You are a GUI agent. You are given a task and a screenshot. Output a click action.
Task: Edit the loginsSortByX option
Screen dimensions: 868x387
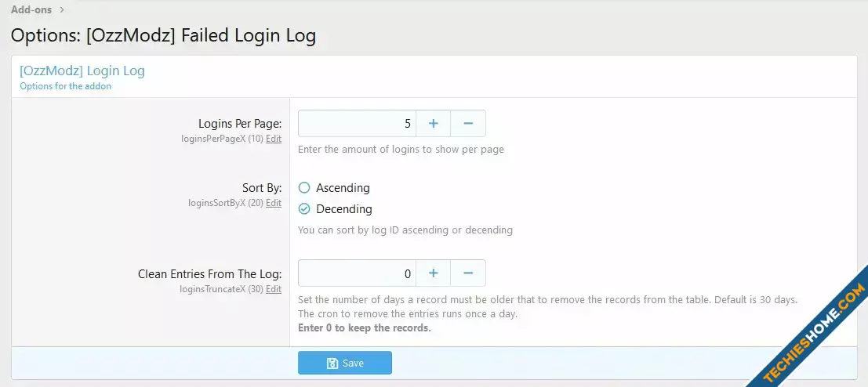[x=274, y=203]
